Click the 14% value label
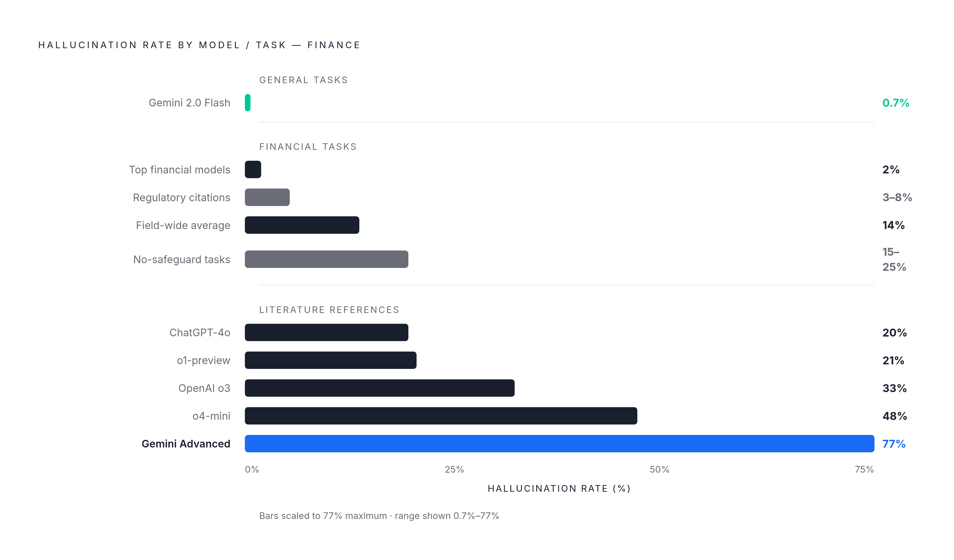 click(x=893, y=226)
